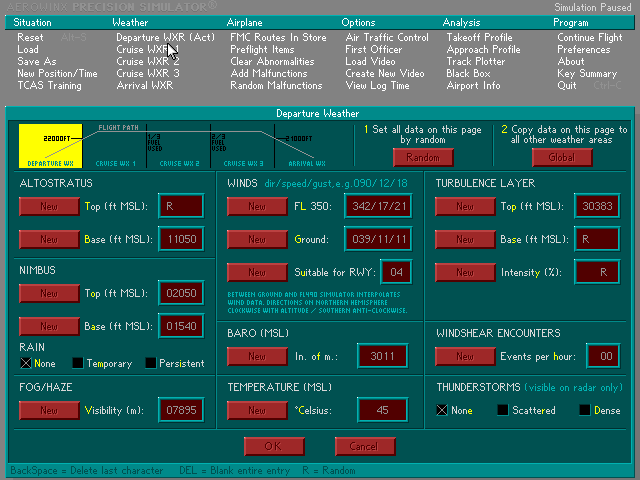The height and width of the screenshot is (480, 640).
Task: Click New for Ground winds
Action: [257, 239]
